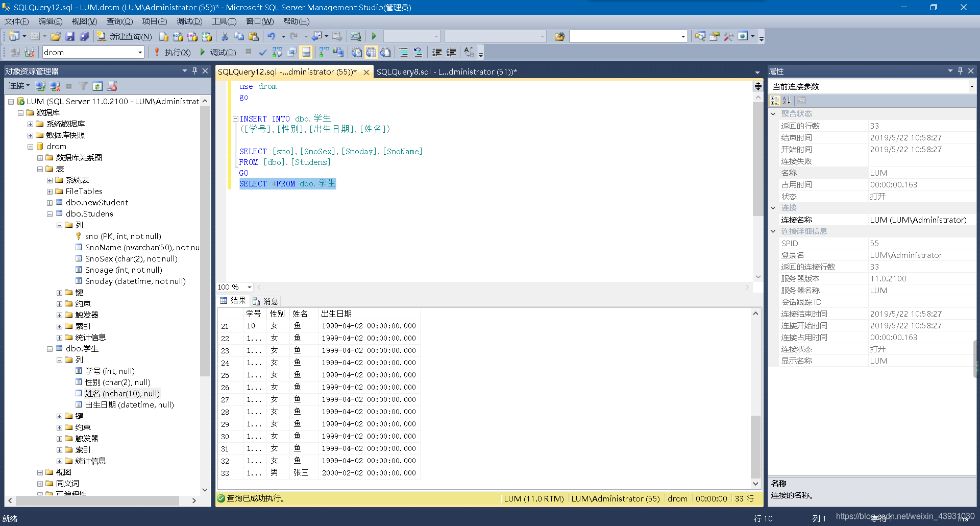Click the Object Explorer filter funnel icon
Image resolution: width=980 pixels, height=526 pixels.
pyautogui.click(x=83, y=86)
